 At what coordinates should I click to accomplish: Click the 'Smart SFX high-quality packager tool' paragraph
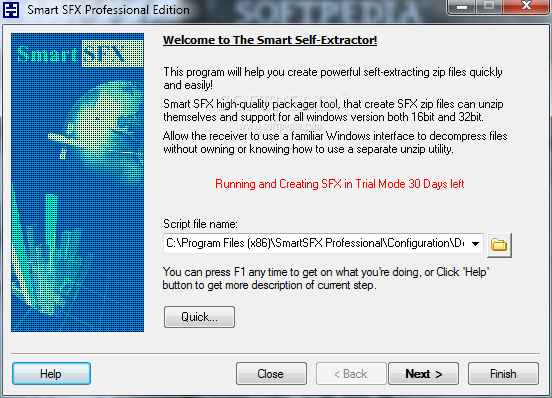pyautogui.click(x=333, y=110)
